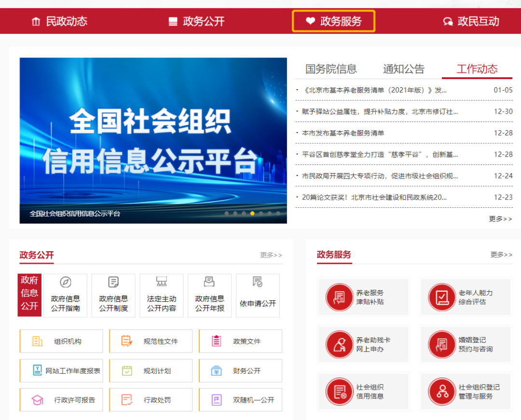Open 政府信息公开年报 icon
The width and height of the screenshot is (521, 420).
[209, 283]
